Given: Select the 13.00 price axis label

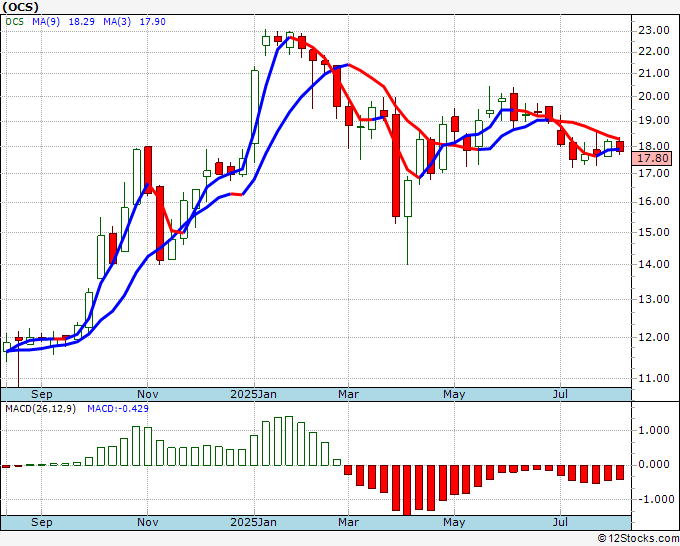Looking at the screenshot, I should (x=653, y=299).
